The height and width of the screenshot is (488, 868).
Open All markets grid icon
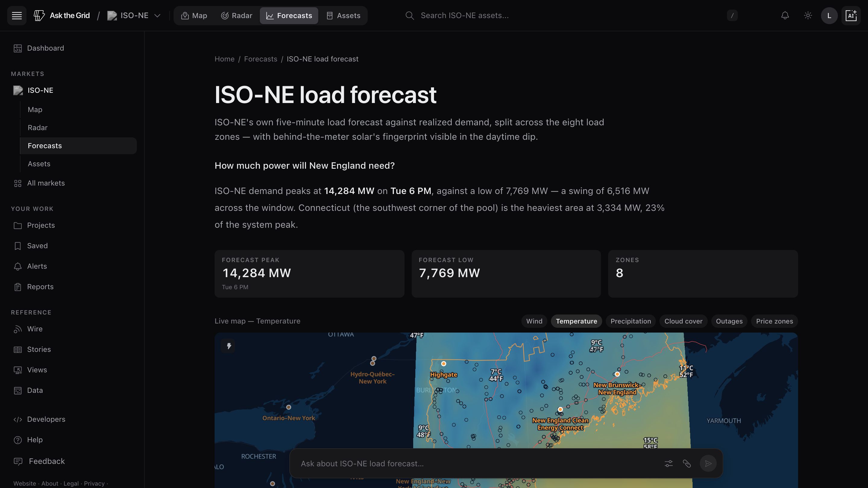17,183
